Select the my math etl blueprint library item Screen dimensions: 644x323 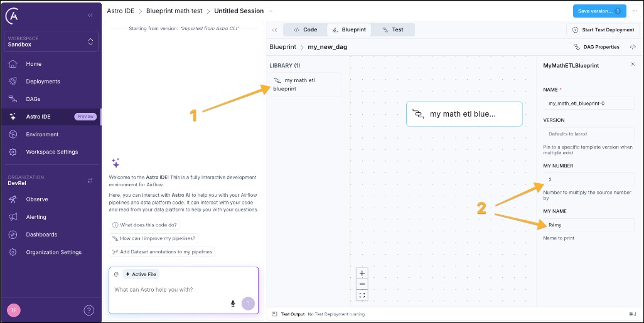point(305,85)
